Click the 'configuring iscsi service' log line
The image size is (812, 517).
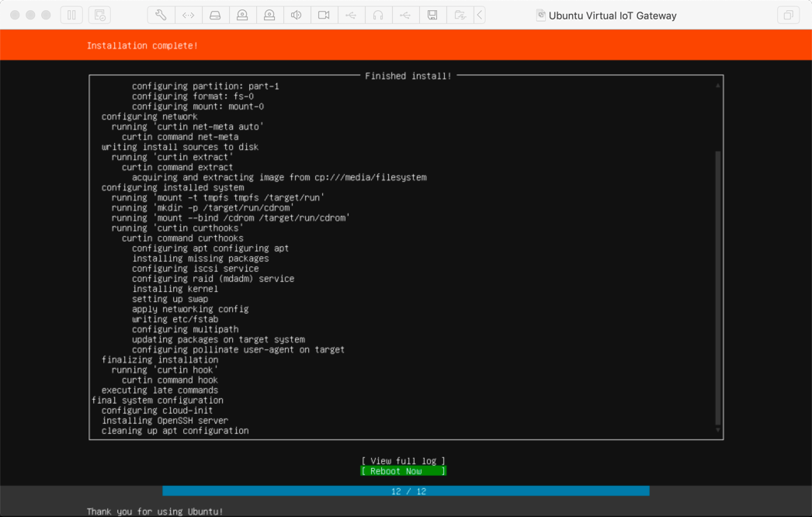pos(195,269)
